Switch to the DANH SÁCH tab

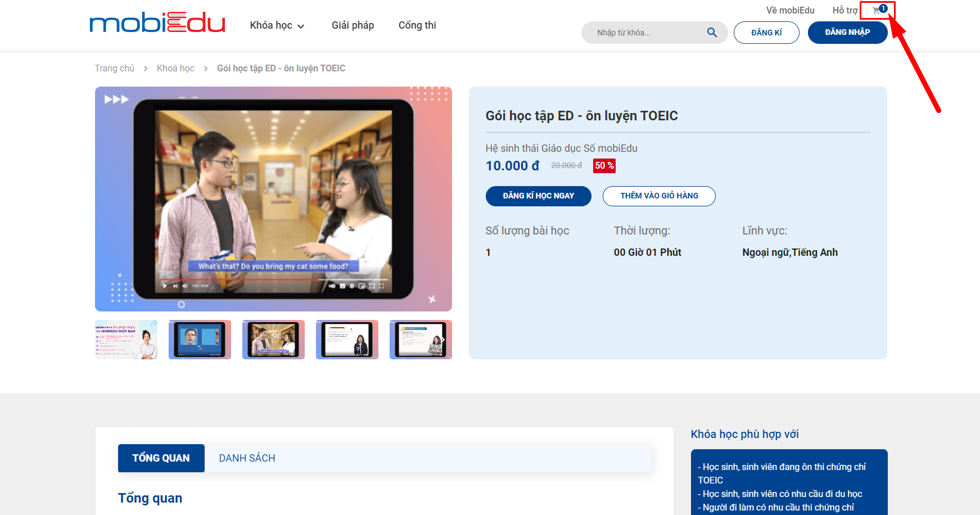(247, 458)
